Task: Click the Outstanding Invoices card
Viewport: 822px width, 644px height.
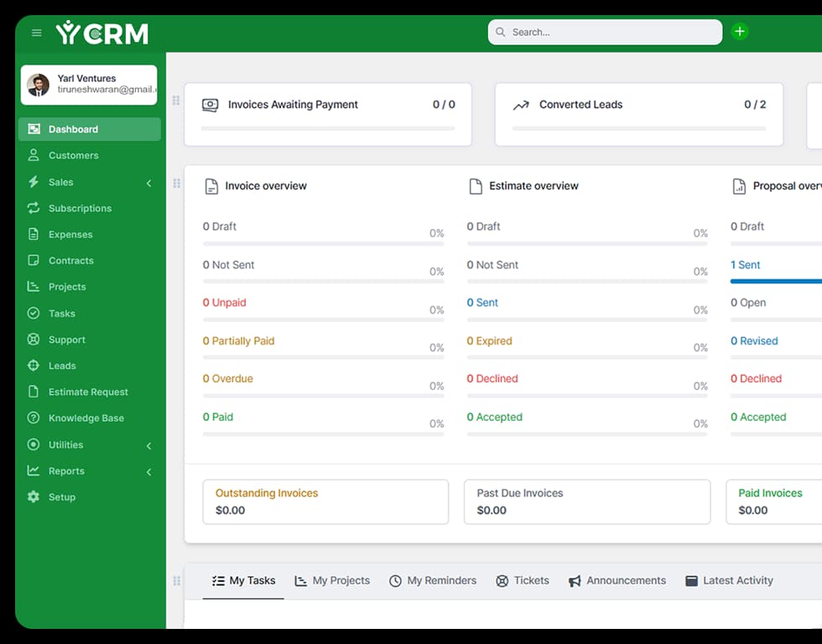Action: tap(325, 501)
